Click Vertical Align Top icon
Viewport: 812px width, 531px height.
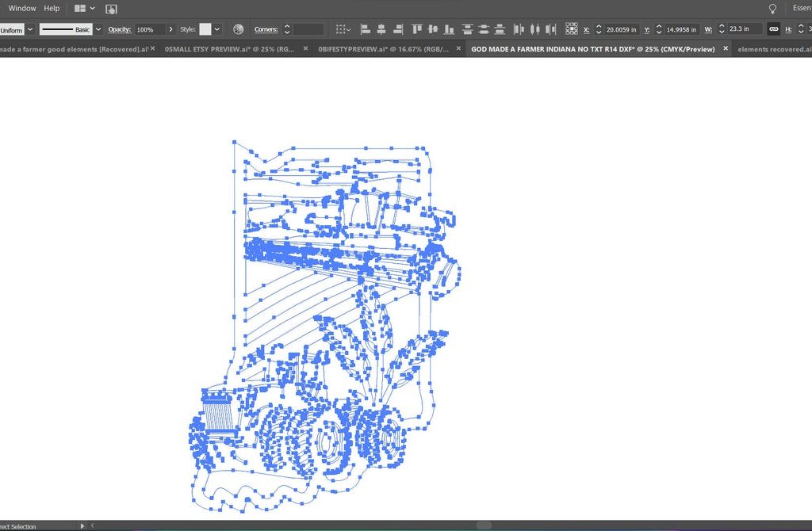[417, 29]
